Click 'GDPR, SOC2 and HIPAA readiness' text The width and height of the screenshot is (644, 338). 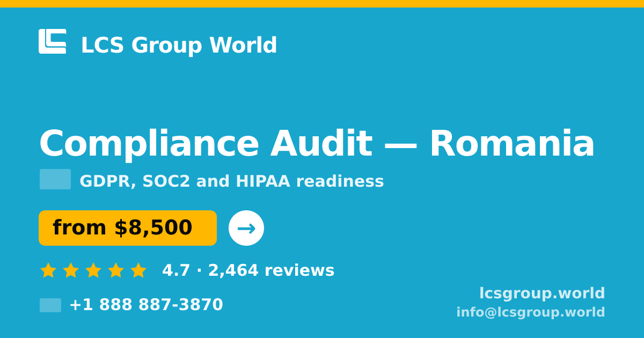pyautogui.click(x=232, y=181)
